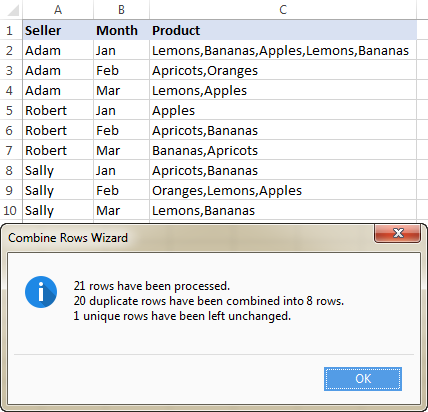Click cell containing Oranges,Lemons,Apples

(x=283, y=190)
